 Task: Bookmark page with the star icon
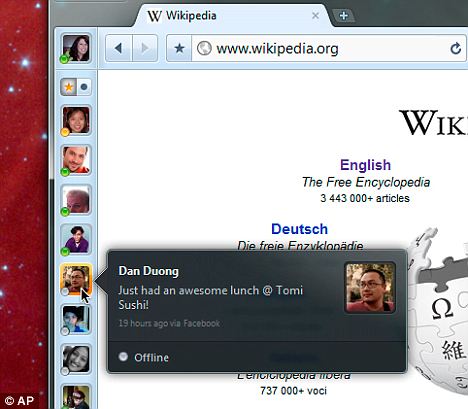pos(179,49)
